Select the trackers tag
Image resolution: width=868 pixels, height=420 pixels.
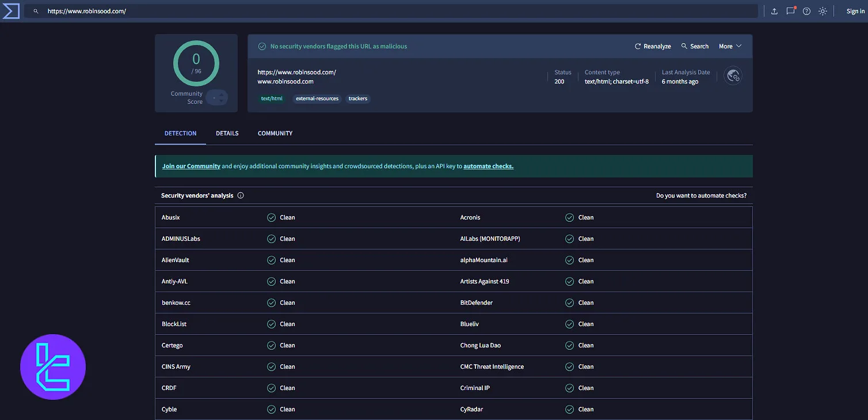(357, 99)
